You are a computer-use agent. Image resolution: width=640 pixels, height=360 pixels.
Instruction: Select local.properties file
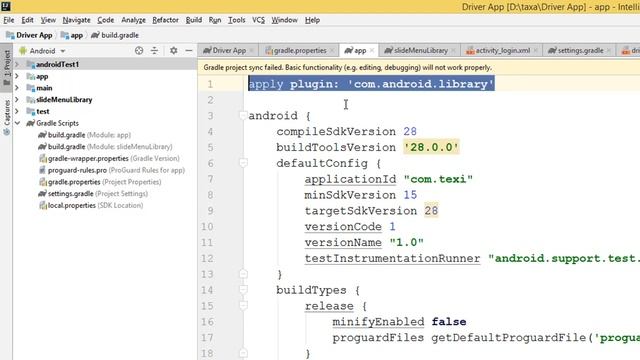coord(91,206)
